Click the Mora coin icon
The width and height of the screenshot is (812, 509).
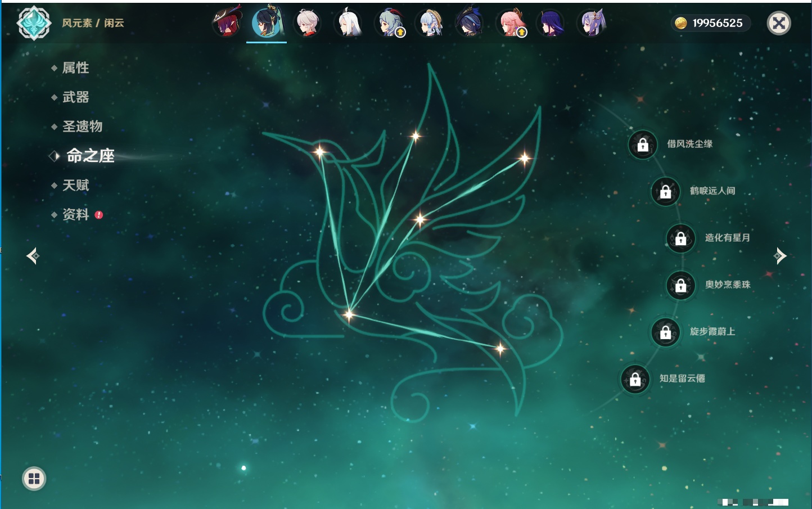pos(681,23)
